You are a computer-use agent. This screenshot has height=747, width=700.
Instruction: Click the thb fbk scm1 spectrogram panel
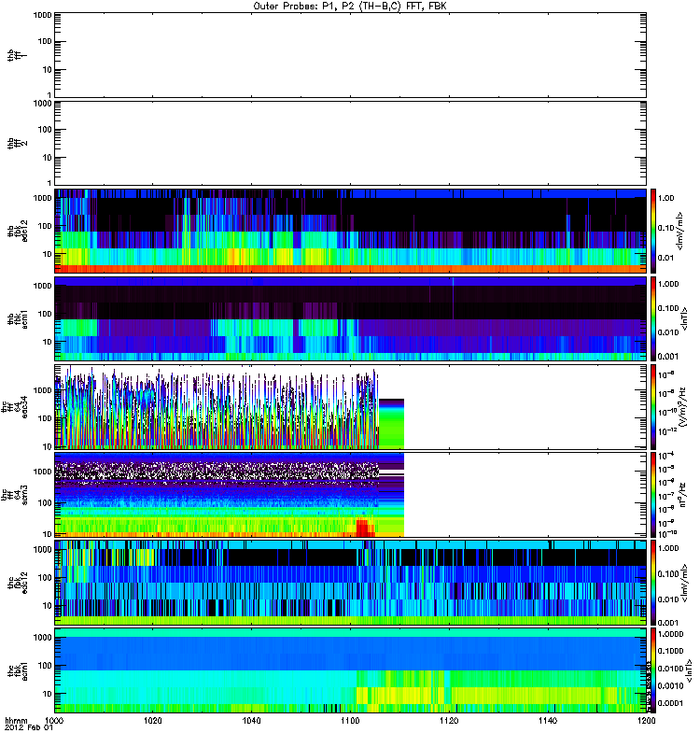(x=350, y=318)
